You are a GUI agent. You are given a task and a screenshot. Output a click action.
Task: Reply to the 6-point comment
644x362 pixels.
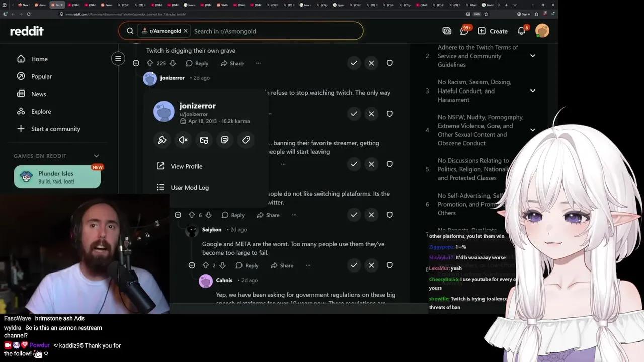click(233, 215)
